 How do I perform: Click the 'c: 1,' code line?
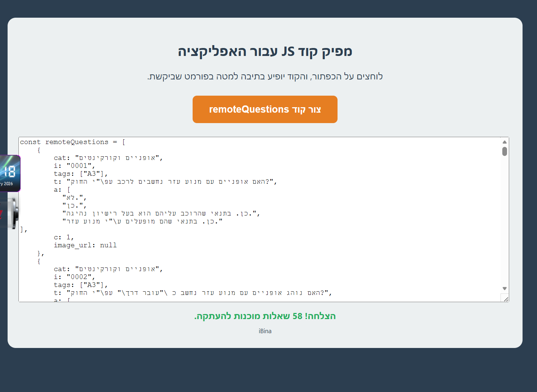tap(64, 238)
